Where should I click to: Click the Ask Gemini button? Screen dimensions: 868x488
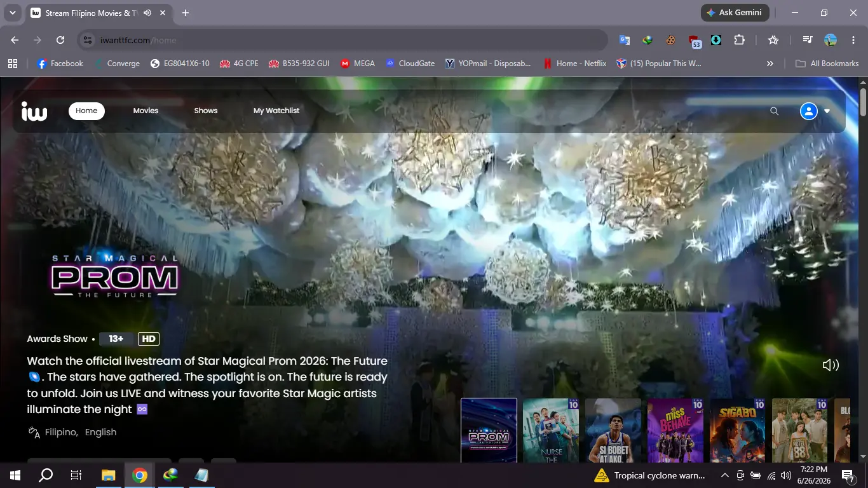pyautogui.click(x=735, y=13)
